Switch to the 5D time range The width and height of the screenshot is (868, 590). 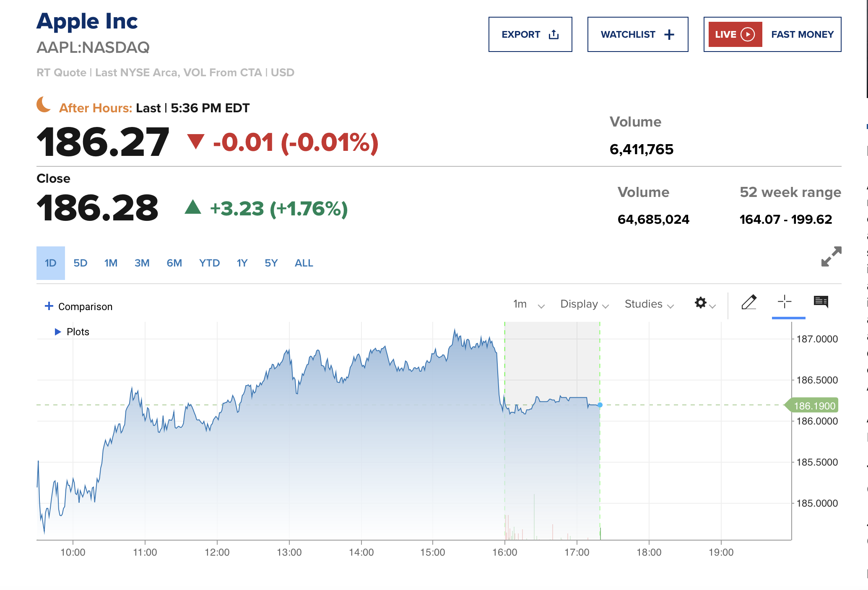[81, 263]
